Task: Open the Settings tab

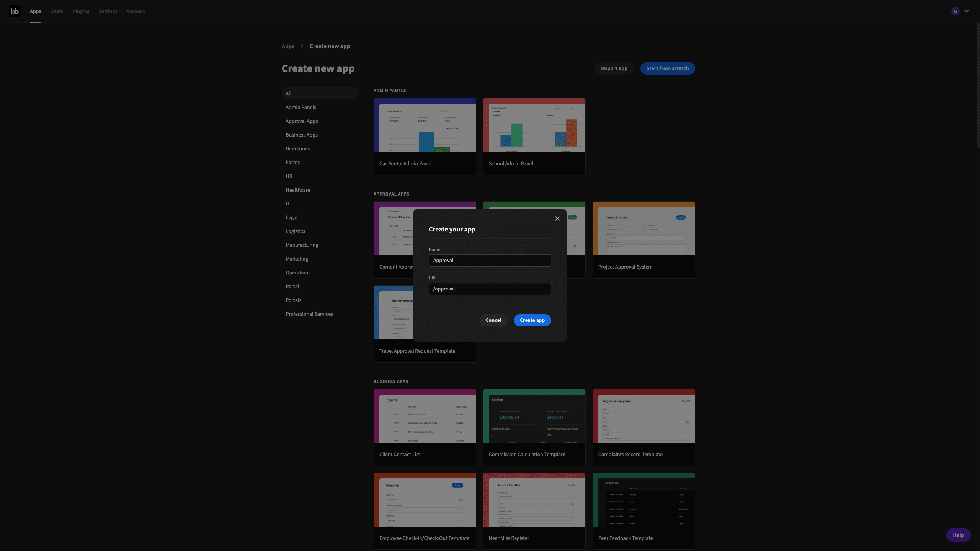Action: tap(108, 11)
